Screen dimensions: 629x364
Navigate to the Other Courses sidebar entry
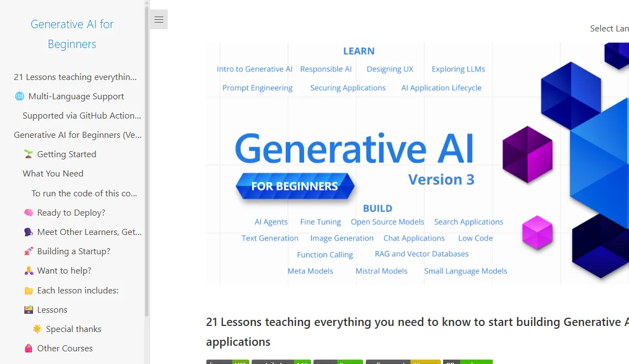tap(58, 349)
